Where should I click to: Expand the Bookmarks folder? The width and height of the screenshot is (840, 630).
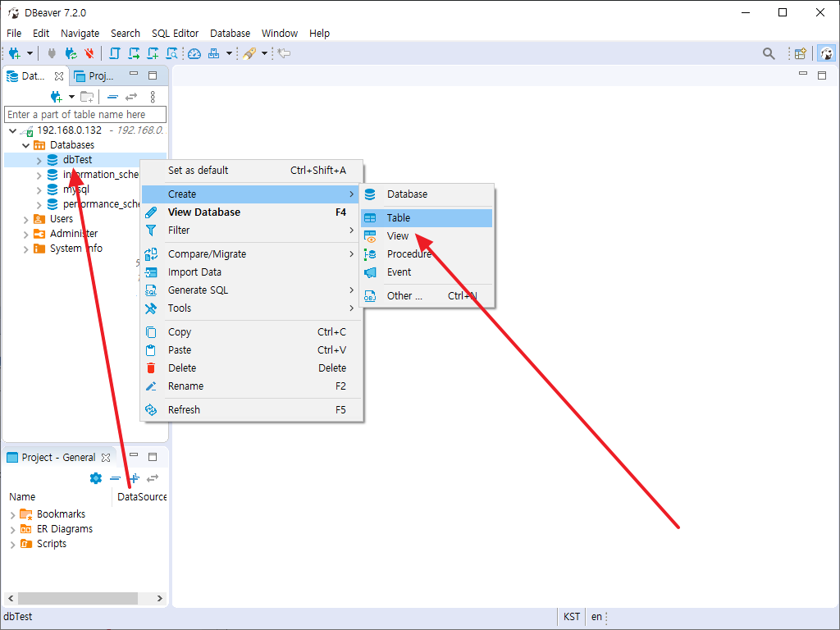(x=13, y=515)
